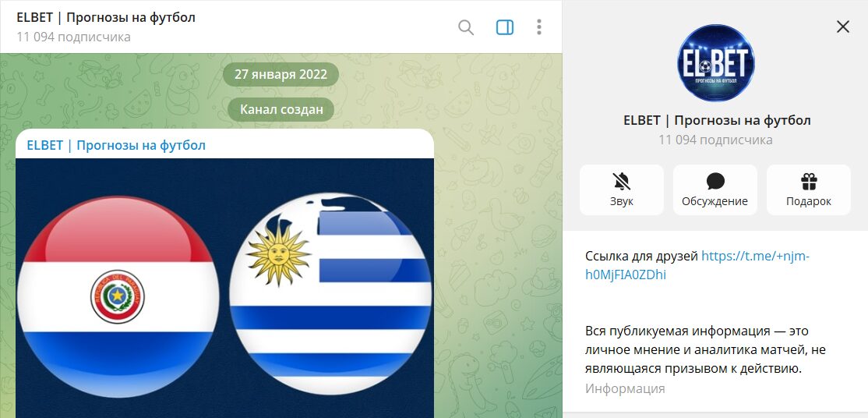Close the channel info panel

point(842,27)
